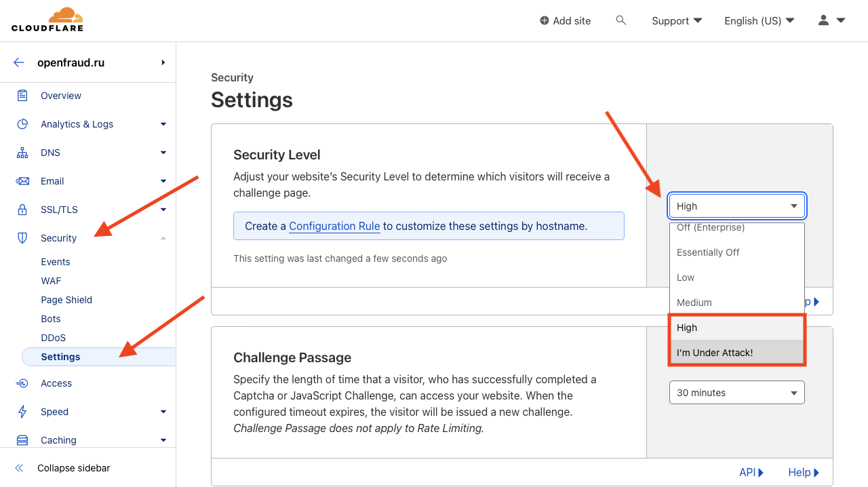Click the Access icon in sidebar
The height and width of the screenshot is (487, 868).
click(22, 383)
